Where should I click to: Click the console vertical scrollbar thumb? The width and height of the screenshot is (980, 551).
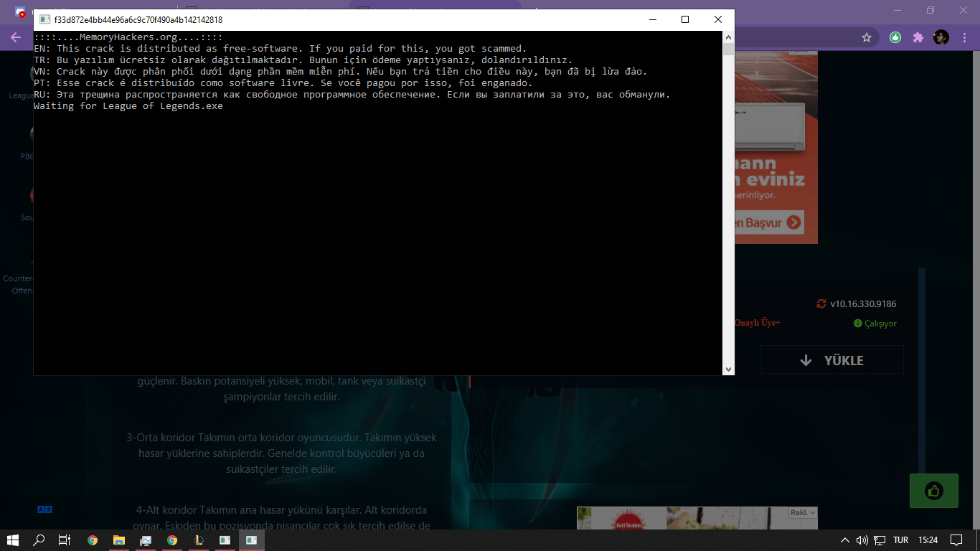pyautogui.click(x=728, y=49)
